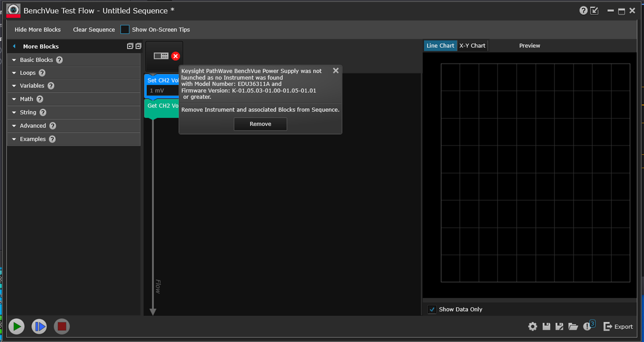The width and height of the screenshot is (644, 342).
Task: Expand the Basic Blocks category
Action: [x=74, y=60]
